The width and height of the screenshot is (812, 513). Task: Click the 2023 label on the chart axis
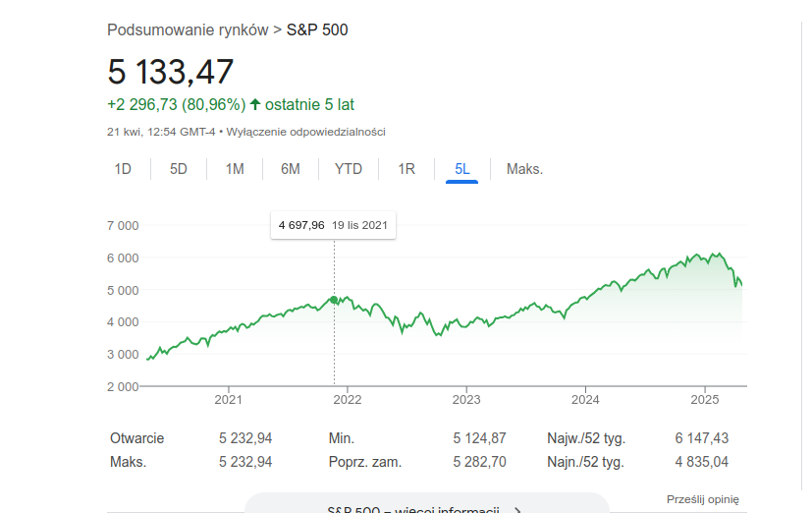click(x=466, y=400)
